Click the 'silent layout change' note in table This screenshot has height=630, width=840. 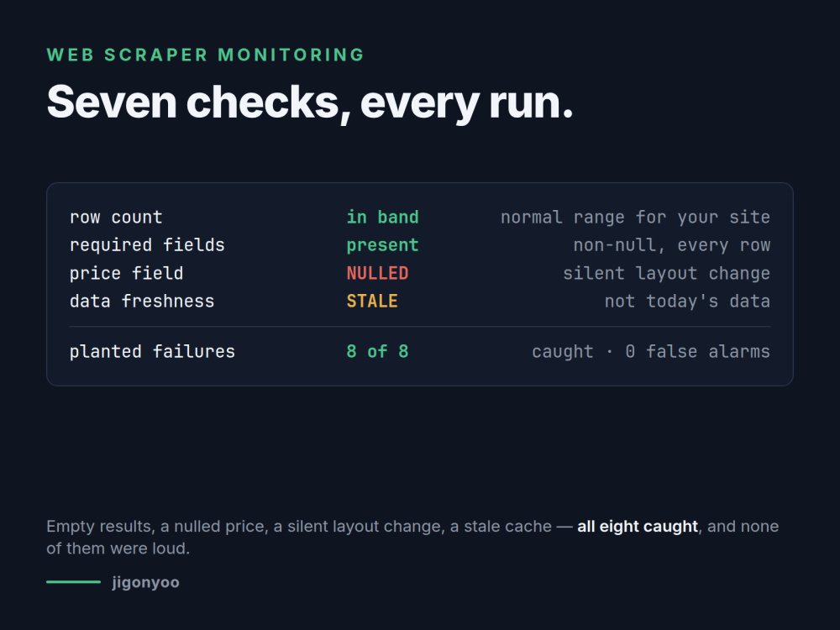666,273
